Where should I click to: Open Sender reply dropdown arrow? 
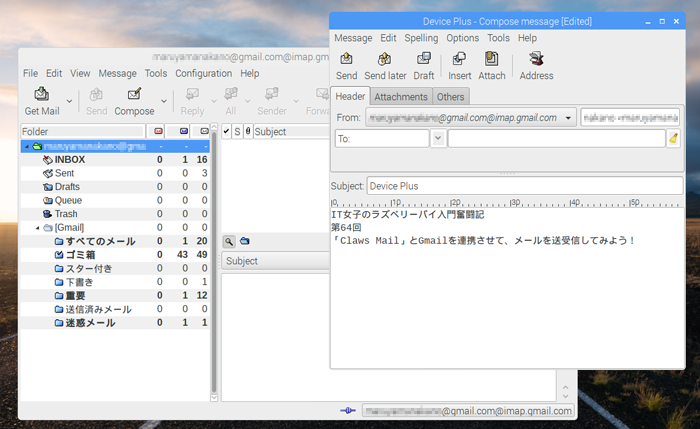(296, 101)
